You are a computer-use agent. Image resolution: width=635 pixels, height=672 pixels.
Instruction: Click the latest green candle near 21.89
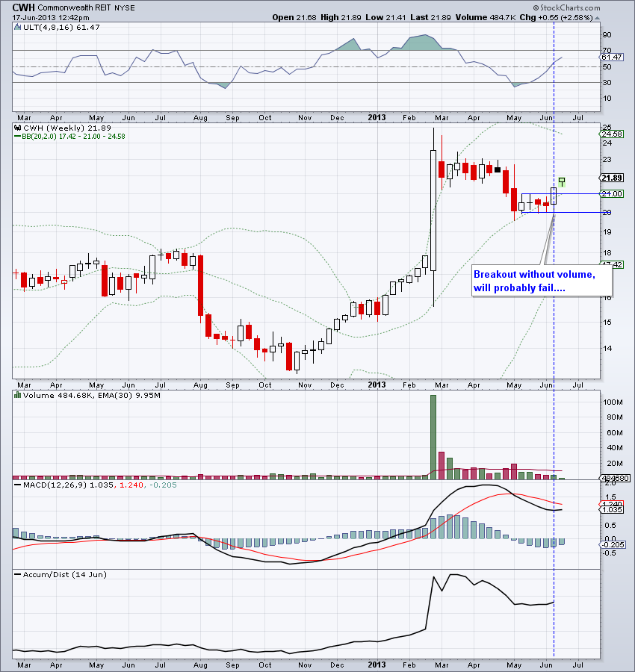[x=562, y=183]
